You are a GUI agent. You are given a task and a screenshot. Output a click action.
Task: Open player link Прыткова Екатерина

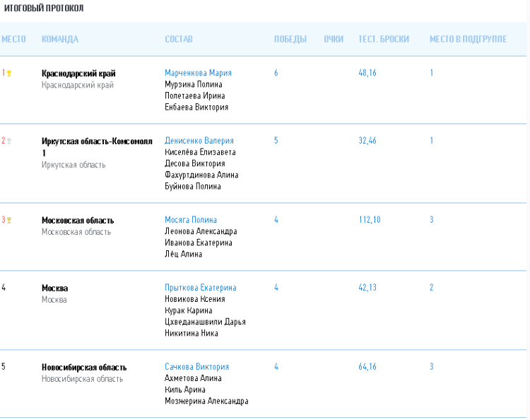pyautogui.click(x=200, y=288)
